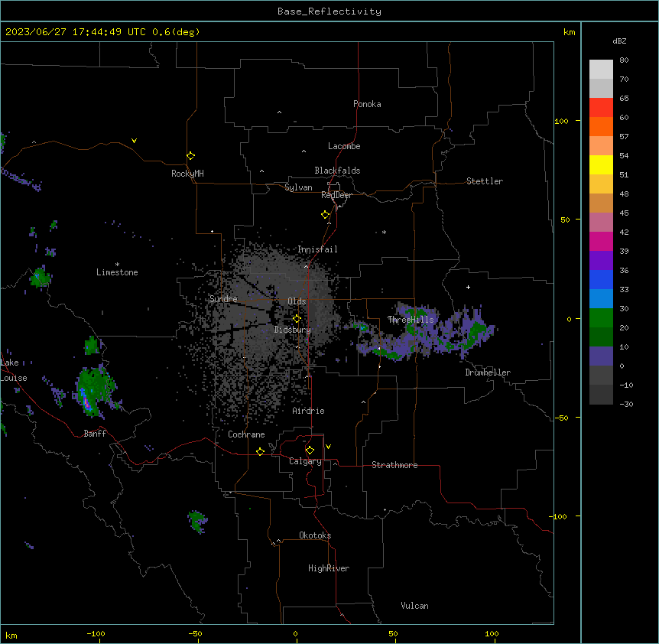
Task: Click the asterisk marker above Limestone
Action: 117,265
